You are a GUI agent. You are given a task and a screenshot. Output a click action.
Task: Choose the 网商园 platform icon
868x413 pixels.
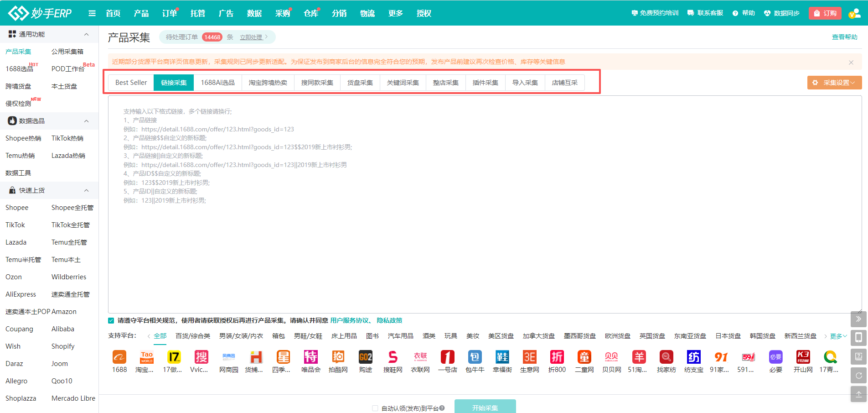pyautogui.click(x=229, y=356)
